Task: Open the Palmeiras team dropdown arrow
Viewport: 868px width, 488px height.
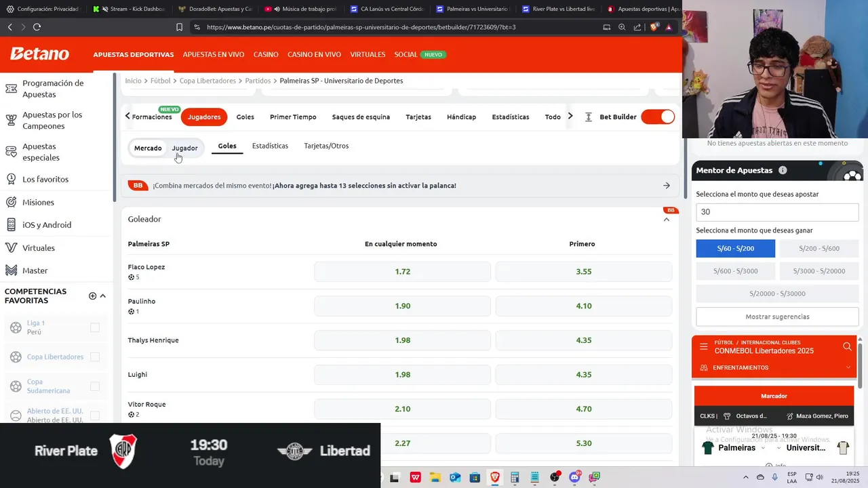Action: (x=763, y=448)
